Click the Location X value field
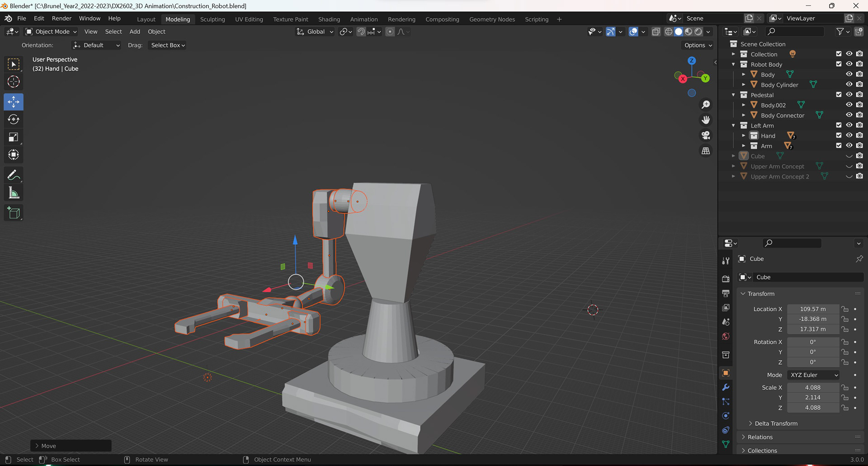Viewport: 868px width, 466px height. coord(813,309)
